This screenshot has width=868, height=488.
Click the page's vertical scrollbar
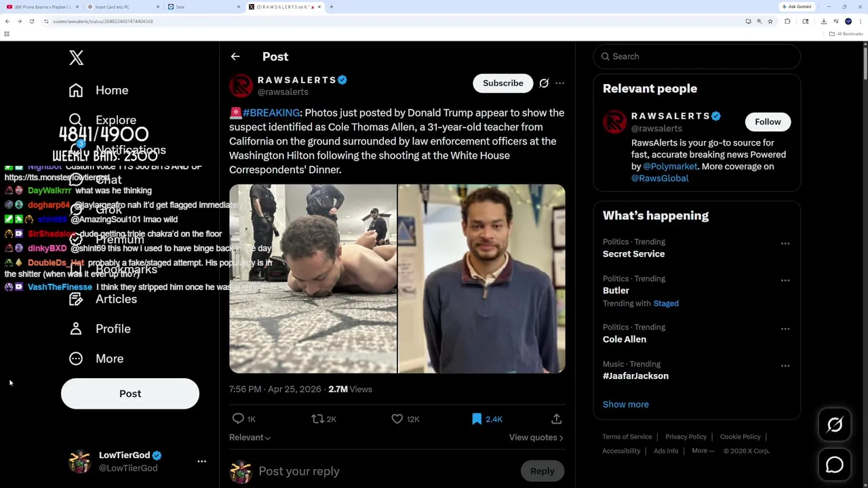(x=865, y=203)
